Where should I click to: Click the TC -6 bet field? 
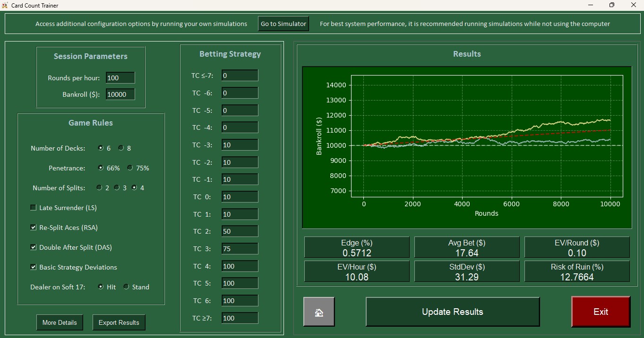coord(240,93)
